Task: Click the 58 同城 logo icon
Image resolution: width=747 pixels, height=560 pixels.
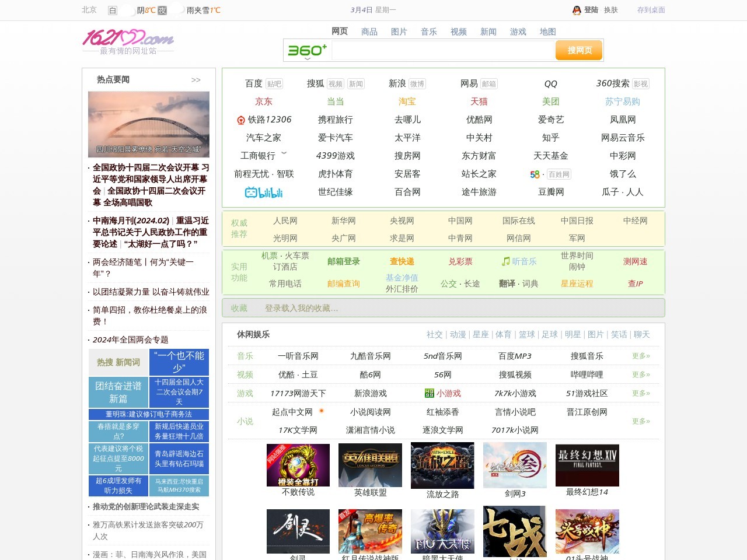Action: click(535, 174)
